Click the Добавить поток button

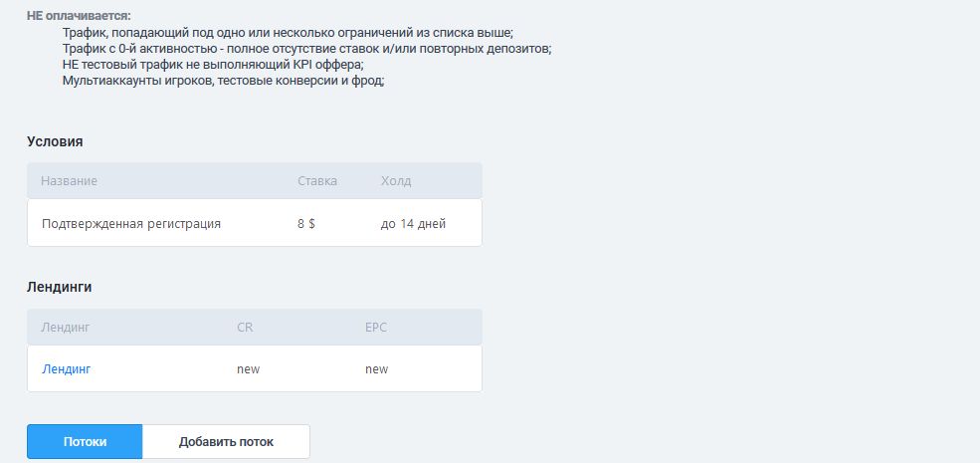click(226, 441)
